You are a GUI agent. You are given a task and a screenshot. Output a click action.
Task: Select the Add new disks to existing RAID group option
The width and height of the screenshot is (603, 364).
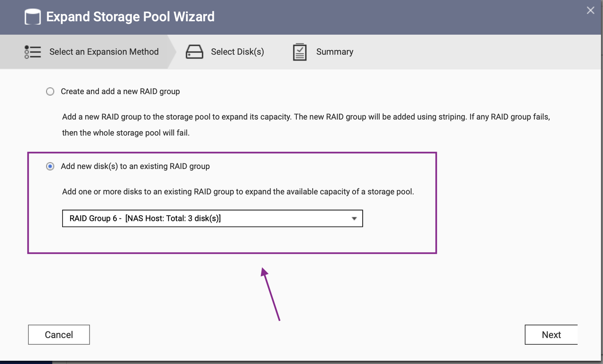[50, 166]
